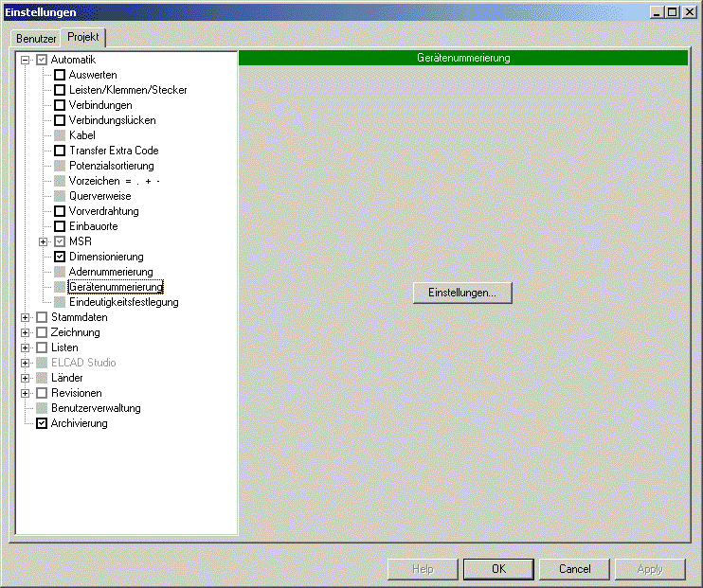Select the Dimensionierung tree label
The height and width of the screenshot is (588, 703).
pos(106,257)
